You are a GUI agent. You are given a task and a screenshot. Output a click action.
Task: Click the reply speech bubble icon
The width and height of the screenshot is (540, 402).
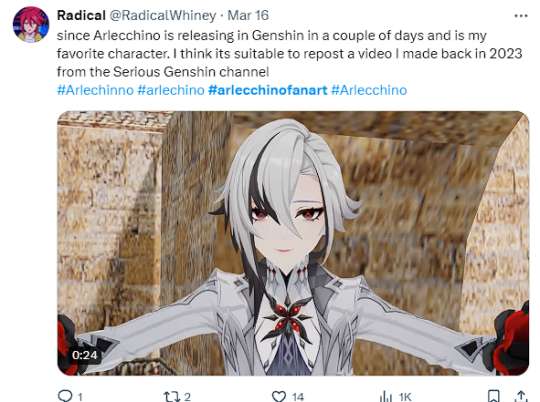click(65, 396)
